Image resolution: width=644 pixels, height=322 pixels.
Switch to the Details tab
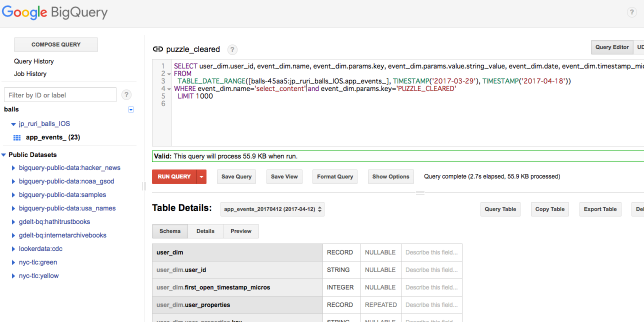(x=205, y=231)
